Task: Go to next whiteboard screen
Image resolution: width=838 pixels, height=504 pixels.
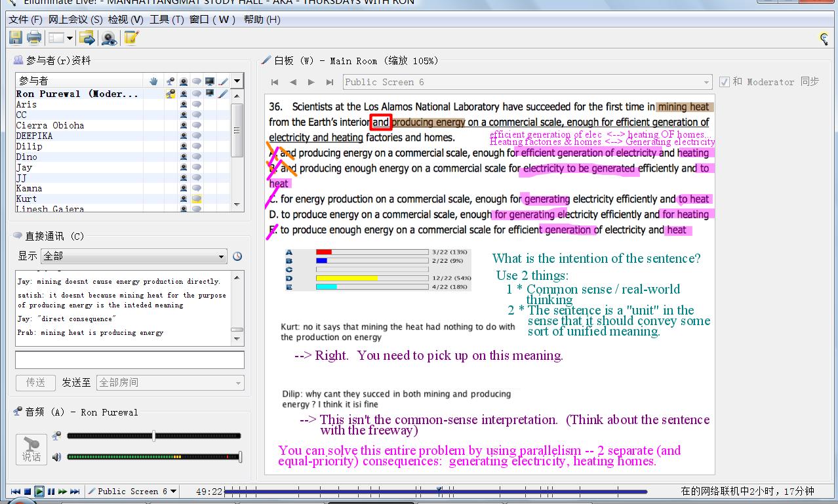Action: [x=311, y=82]
